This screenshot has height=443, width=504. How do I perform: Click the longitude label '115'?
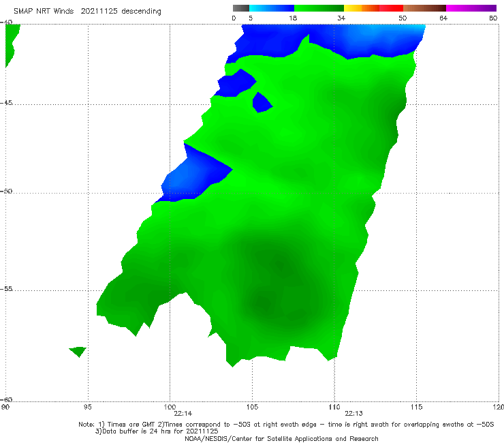click(417, 408)
